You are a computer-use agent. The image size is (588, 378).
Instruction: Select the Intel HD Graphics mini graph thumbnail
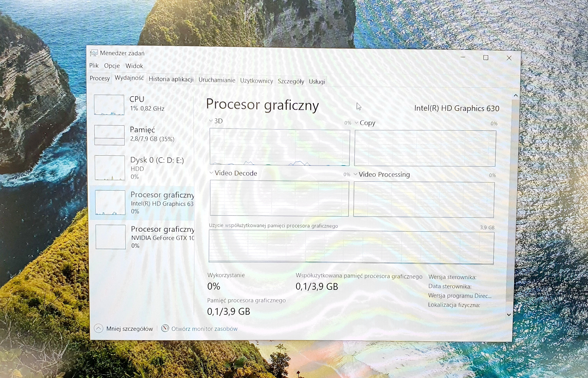110,202
